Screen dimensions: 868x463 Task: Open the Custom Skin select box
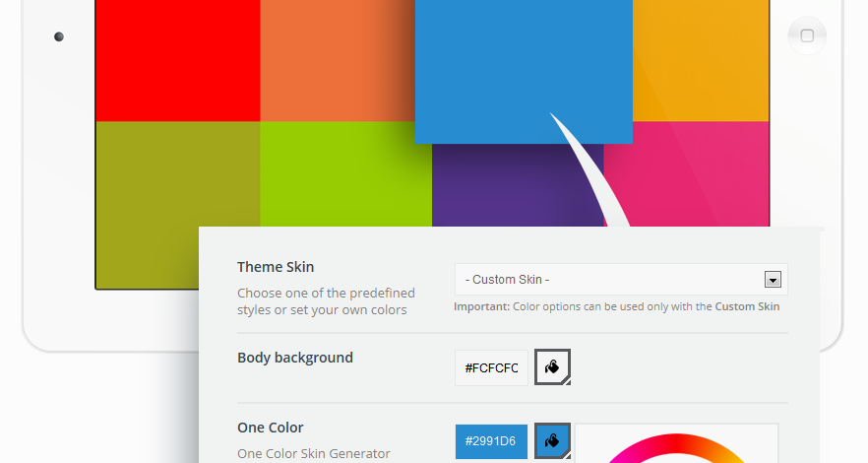tap(621, 279)
